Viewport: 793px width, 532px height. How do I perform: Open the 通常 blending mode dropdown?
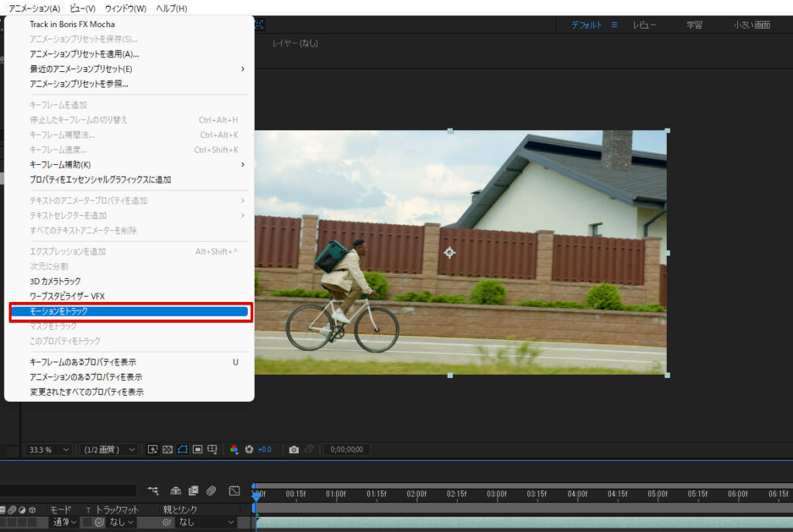pos(65,523)
